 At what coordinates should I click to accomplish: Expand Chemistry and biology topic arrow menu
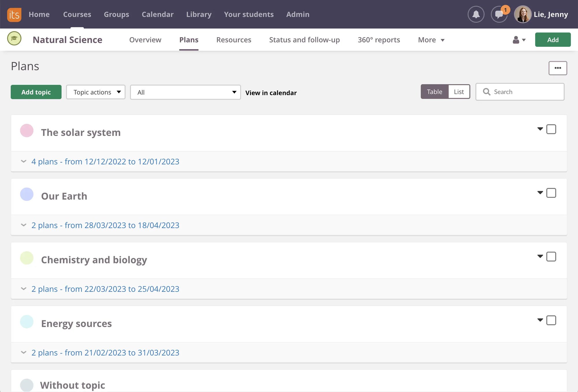point(540,256)
